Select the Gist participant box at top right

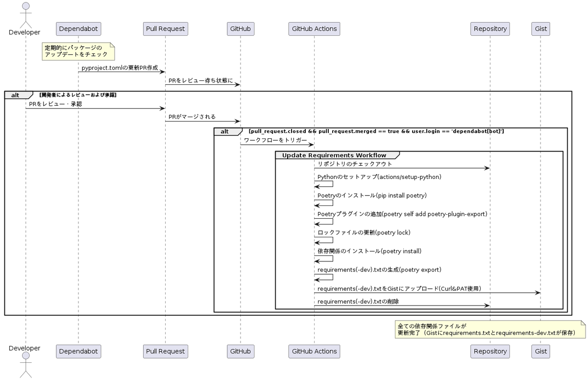[x=540, y=28]
